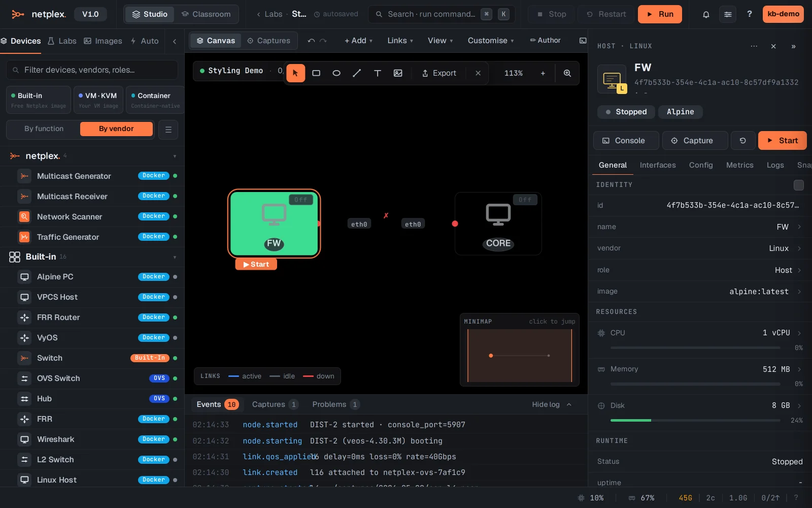Collapse the event log with Hide log
Viewport: 812px width, 508px height.
pyautogui.click(x=552, y=405)
